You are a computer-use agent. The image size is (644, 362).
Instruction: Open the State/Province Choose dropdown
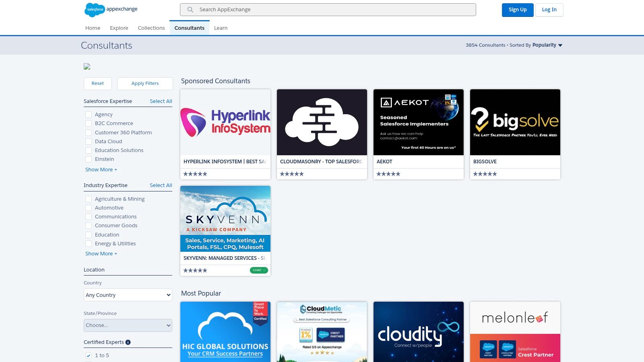(128, 325)
